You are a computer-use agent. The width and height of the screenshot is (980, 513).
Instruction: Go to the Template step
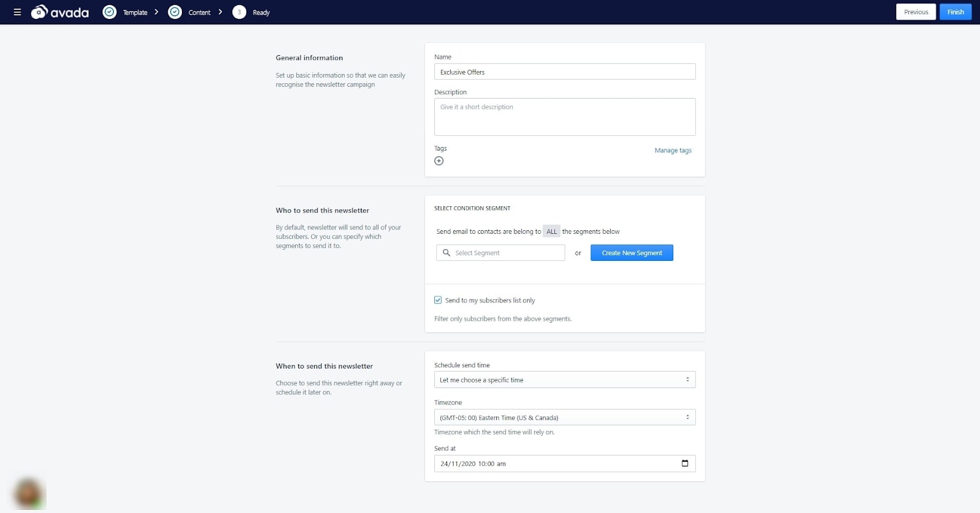135,12
